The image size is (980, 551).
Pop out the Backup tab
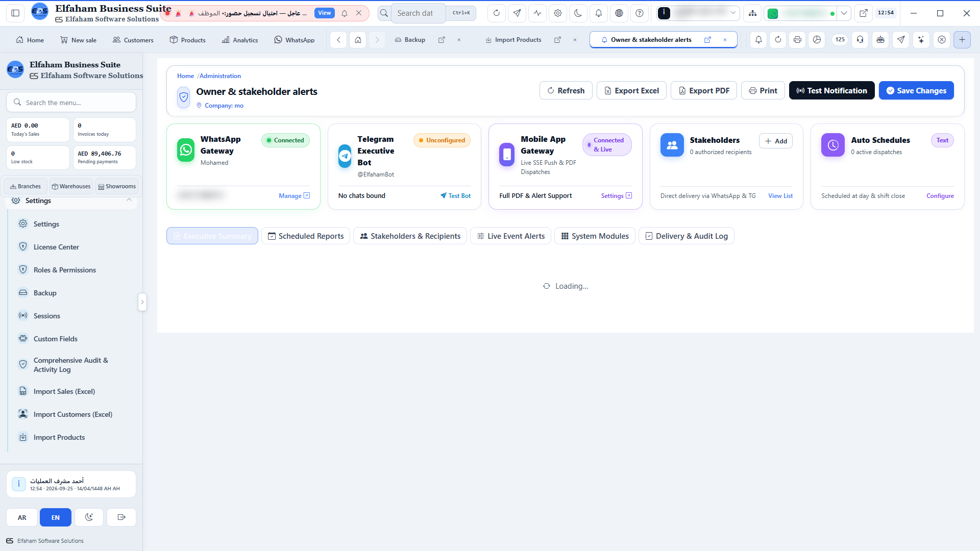tap(442, 40)
